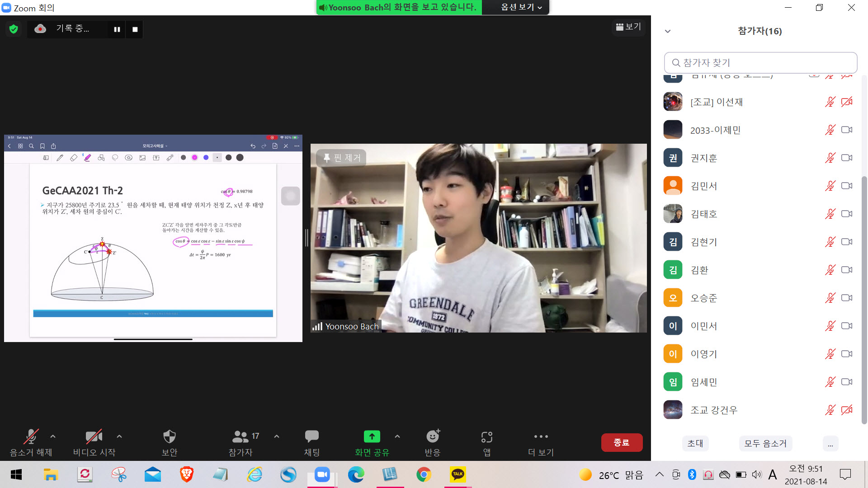
Task: Open the 보기 view layout button
Action: pyautogui.click(x=628, y=27)
